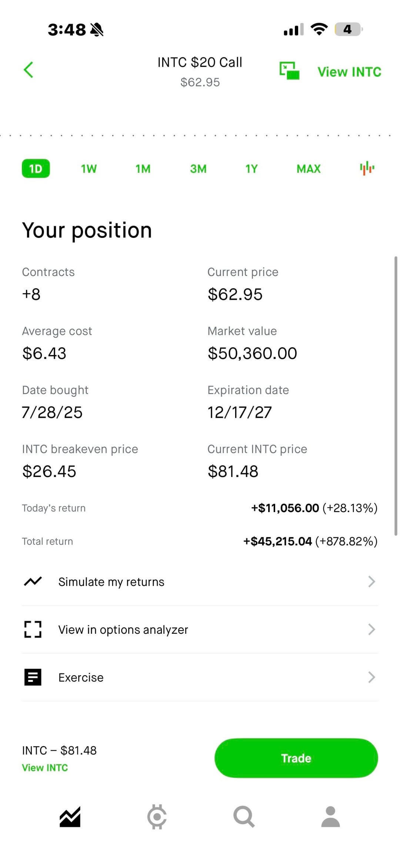Select the 1D time range
Screen dimensions: 400x868
[36, 169]
